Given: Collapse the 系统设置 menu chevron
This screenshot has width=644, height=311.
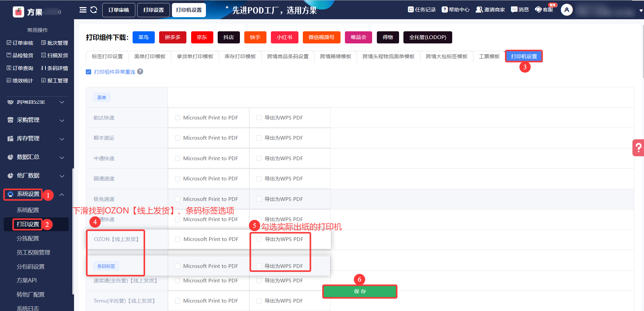Looking at the screenshot, I should 62,195.
